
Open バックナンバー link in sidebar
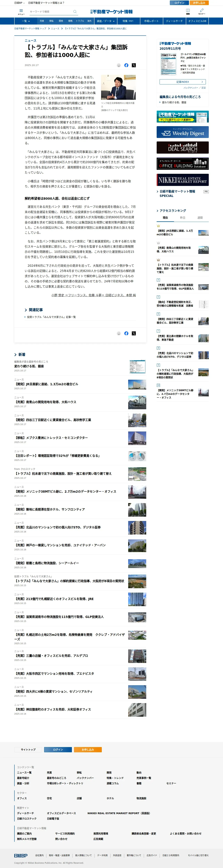pos(191,88)
